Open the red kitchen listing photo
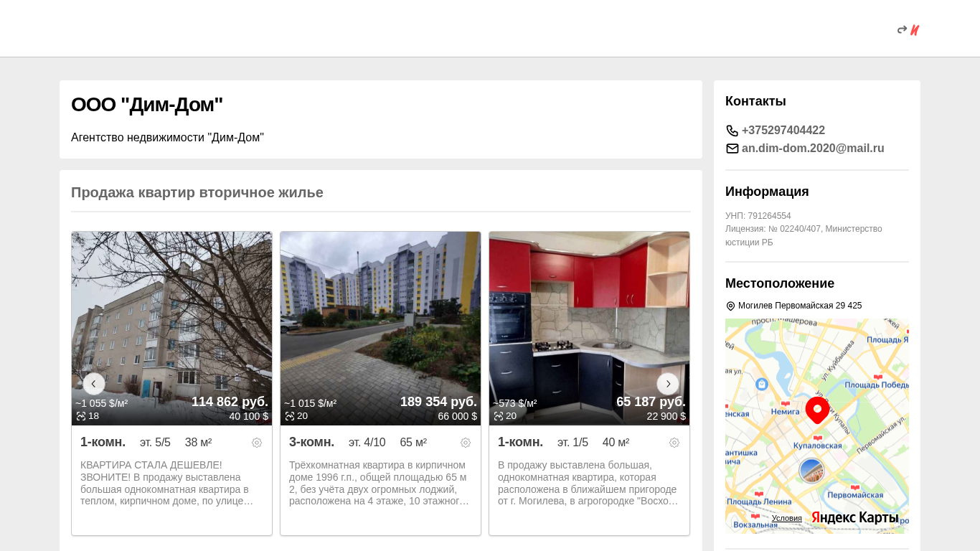The image size is (980, 551). [590, 329]
